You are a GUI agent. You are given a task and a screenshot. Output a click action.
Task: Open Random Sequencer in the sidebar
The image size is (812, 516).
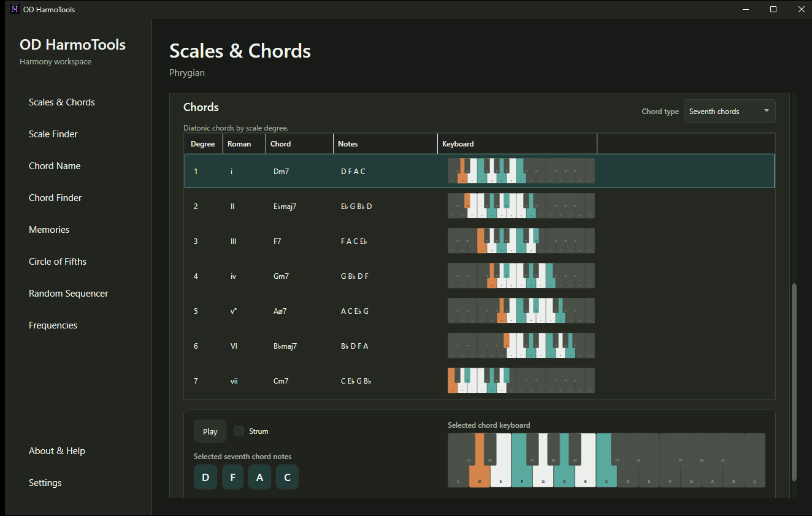[68, 294]
